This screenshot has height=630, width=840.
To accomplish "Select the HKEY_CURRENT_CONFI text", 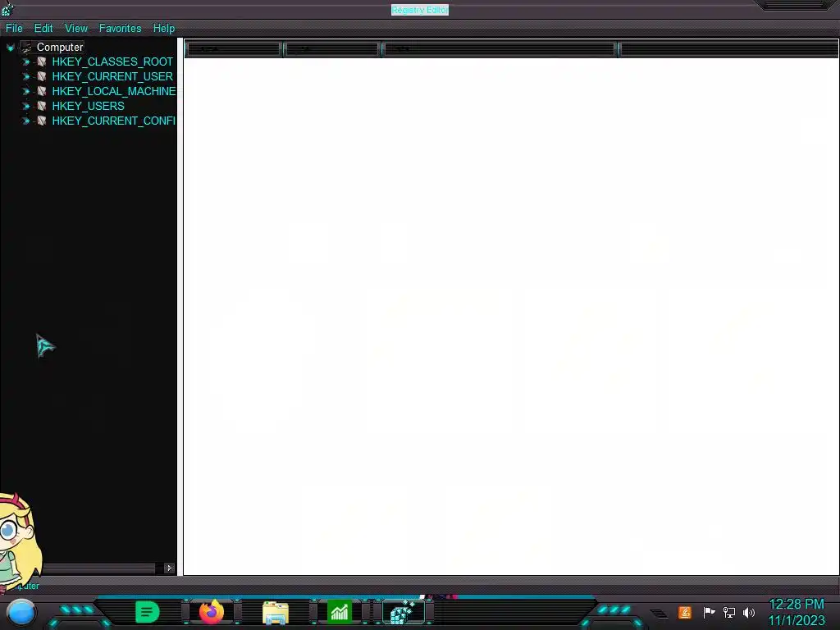I will tap(113, 121).
